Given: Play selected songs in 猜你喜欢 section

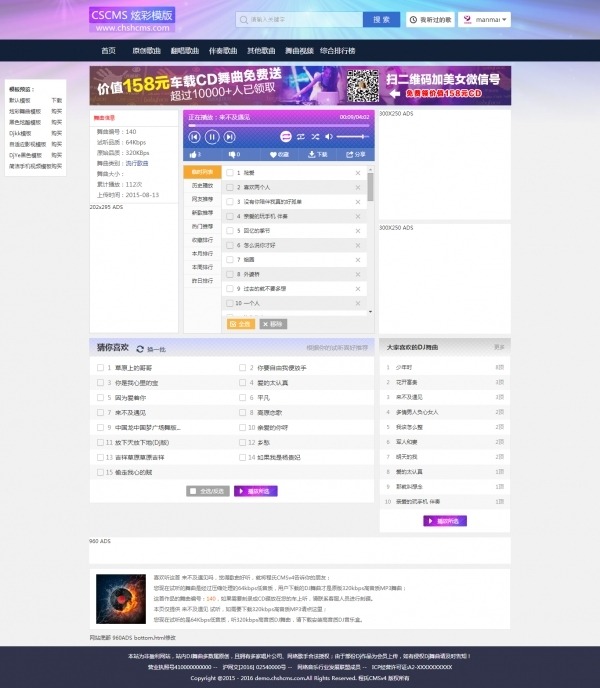Looking at the screenshot, I should [x=255, y=491].
